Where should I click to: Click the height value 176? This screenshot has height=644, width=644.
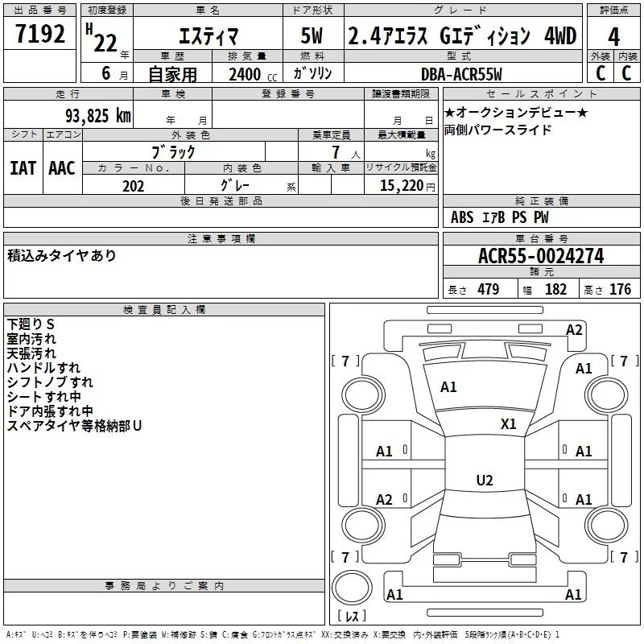(x=620, y=289)
